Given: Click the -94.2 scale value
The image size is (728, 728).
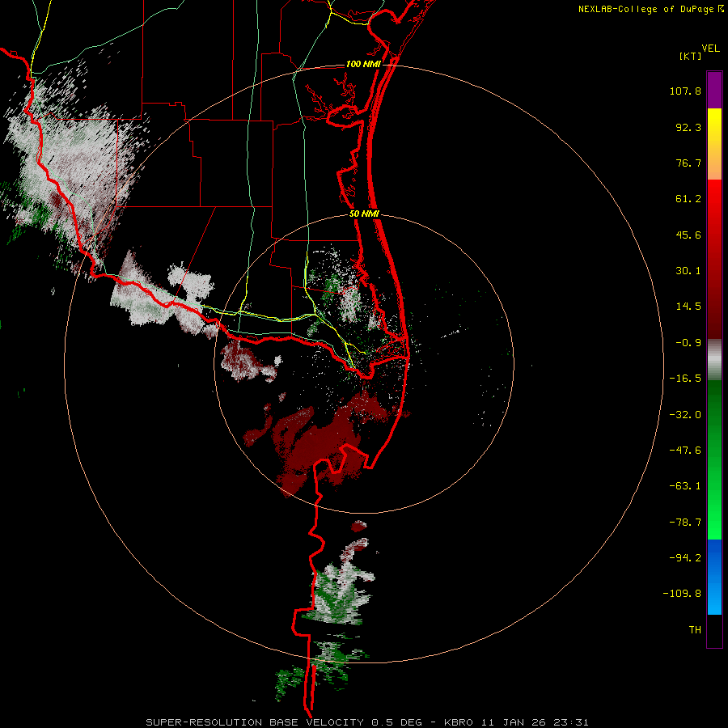Looking at the screenshot, I should tap(685, 557).
